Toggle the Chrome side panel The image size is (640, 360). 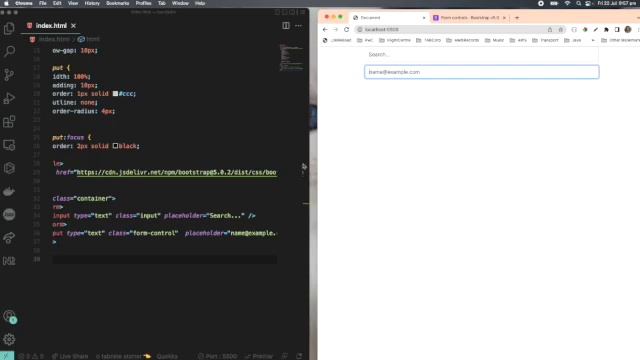point(617,29)
